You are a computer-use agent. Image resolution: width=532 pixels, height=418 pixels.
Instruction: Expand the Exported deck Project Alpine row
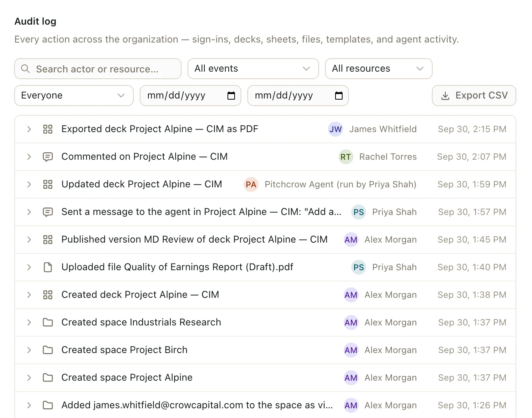click(29, 129)
